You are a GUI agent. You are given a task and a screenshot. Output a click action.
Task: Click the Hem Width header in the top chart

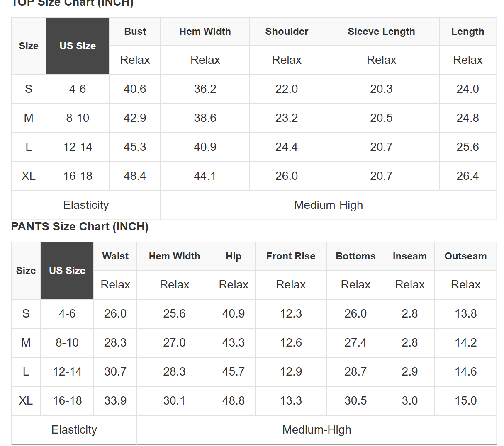[205, 32]
